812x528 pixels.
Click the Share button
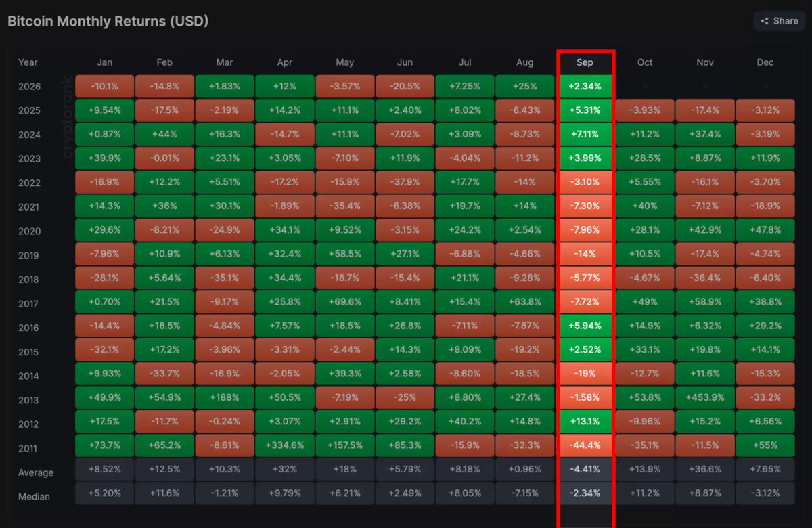pyautogui.click(x=779, y=21)
